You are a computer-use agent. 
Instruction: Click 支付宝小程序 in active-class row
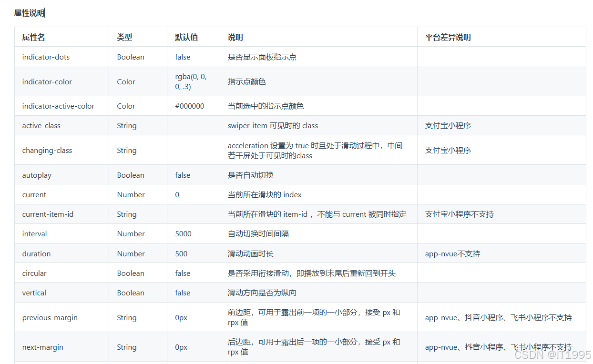coord(448,126)
